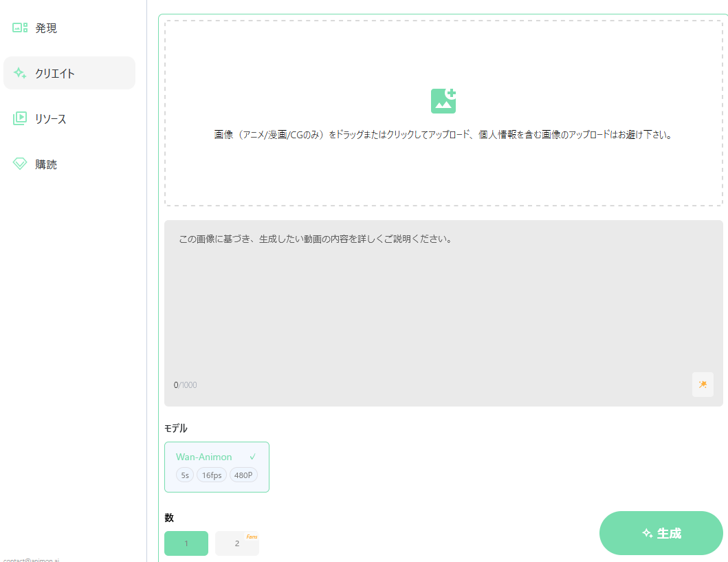Click the 購読 diamond icon
The width and height of the screenshot is (728, 562).
[20, 164]
